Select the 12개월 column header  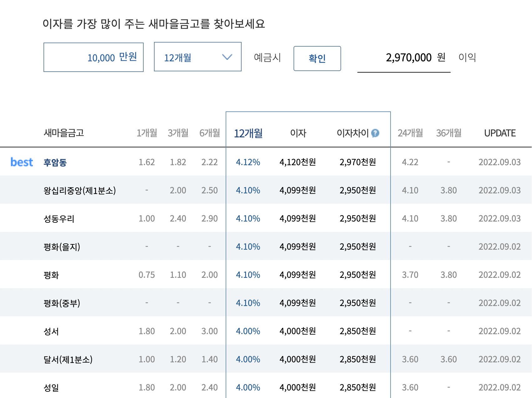(x=248, y=133)
